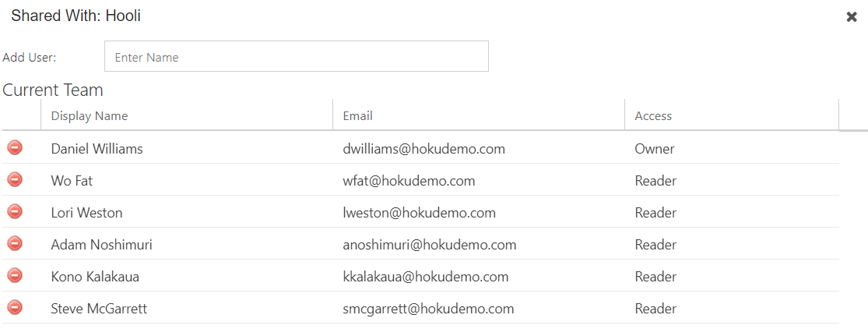Remove Steve McGarrett from the shared list
The height and width of the screenshot is (336, 868).
15,307
